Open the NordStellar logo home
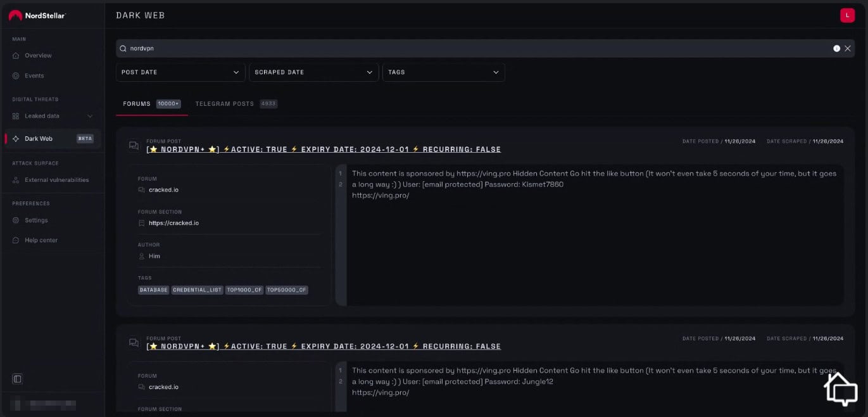The height and width of the screenshot is (417, 868). point(37,15)
